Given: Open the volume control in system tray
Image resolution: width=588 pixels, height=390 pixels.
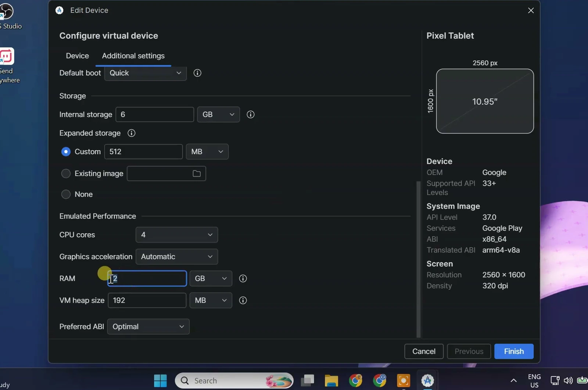Looking at the screenshot, I should pyautogui.click(x=568, y=380).
